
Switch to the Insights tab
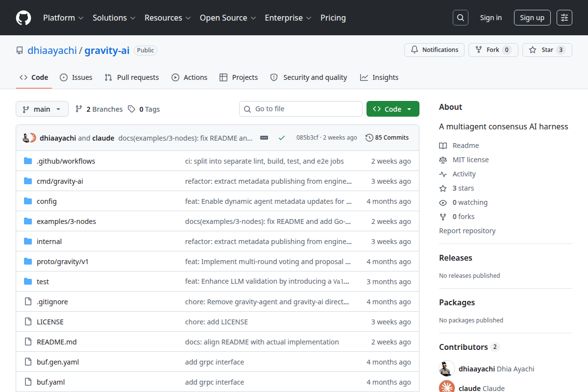coord(379,77)
